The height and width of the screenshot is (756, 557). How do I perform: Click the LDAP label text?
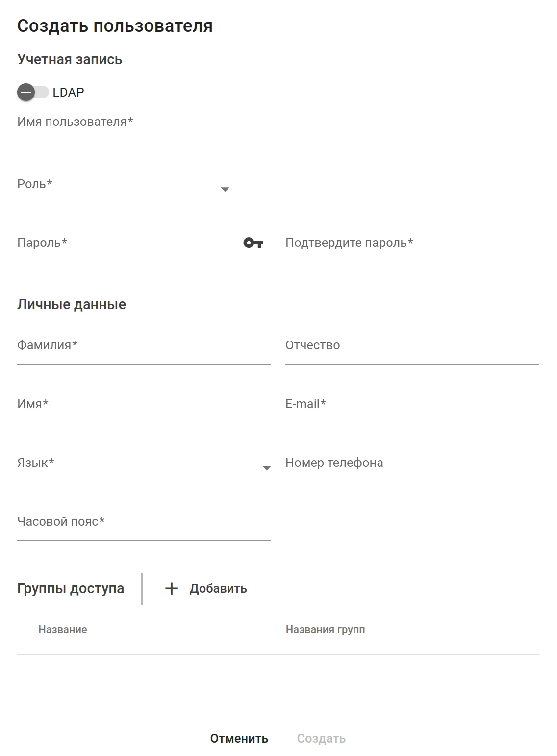(x=68, y=92)
